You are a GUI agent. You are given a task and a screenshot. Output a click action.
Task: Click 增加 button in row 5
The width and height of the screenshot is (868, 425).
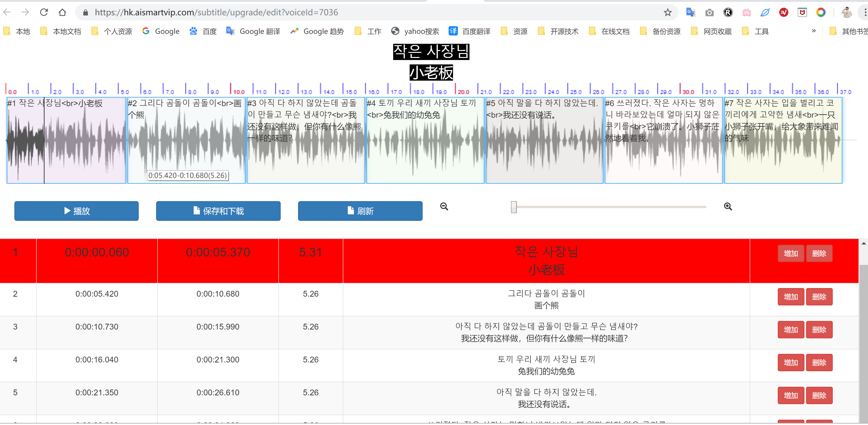(791, 395)
